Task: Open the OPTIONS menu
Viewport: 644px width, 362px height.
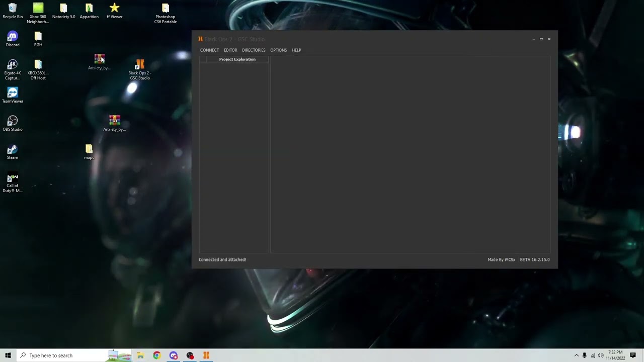Action: click(x=278, y=50)
